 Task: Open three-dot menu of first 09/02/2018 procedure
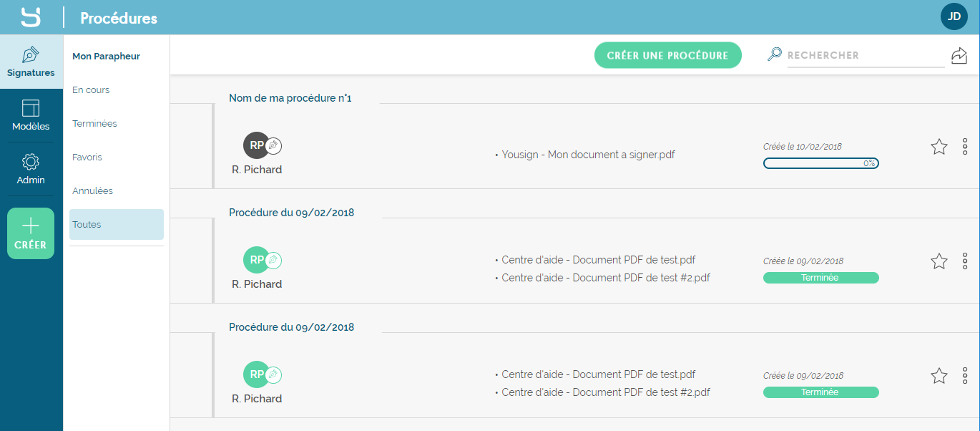point(965,261)
